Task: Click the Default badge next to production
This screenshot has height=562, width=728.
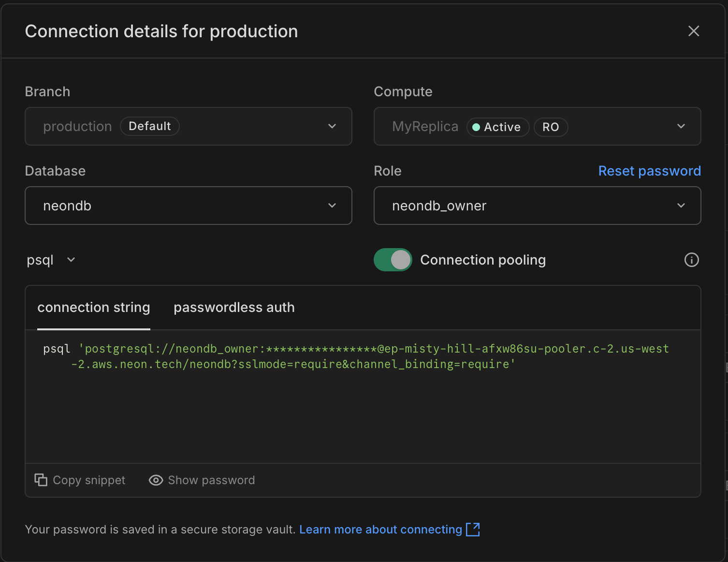Action: pos(149,126)
